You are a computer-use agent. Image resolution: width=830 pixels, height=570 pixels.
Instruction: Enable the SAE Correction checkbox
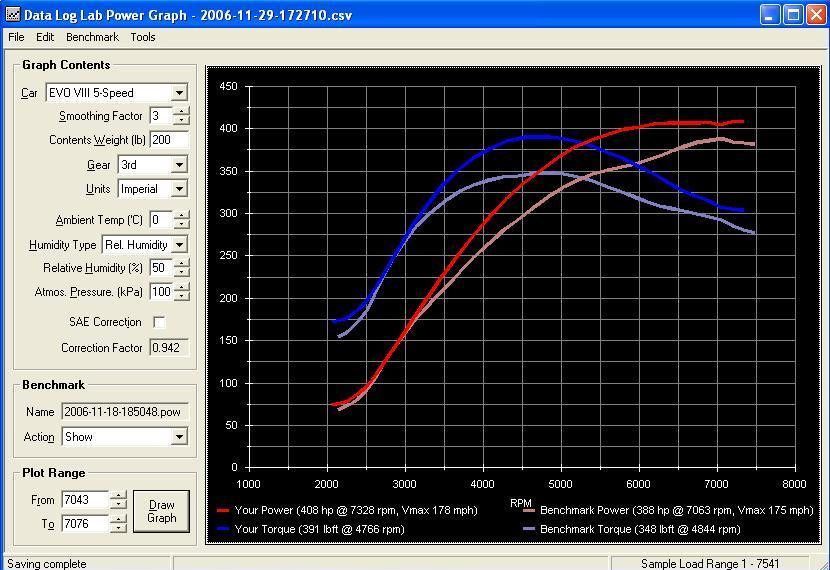tap(159, 322)
